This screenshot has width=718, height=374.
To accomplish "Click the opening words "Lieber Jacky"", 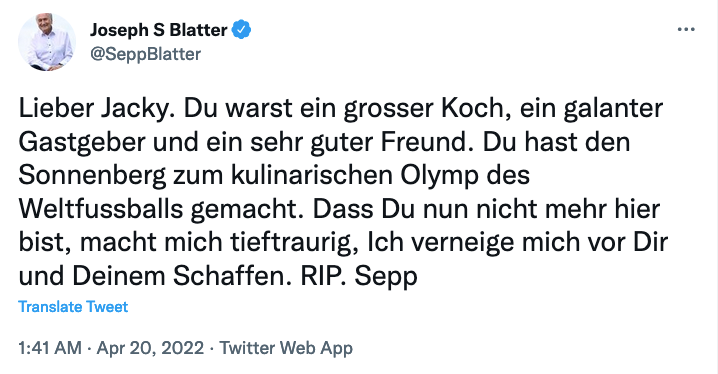I will point(93,109).
